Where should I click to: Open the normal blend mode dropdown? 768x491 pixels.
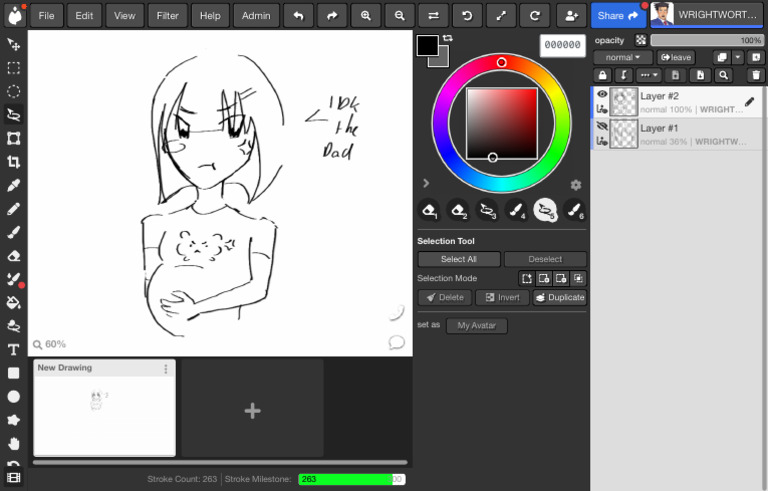[x=622, y=58]
